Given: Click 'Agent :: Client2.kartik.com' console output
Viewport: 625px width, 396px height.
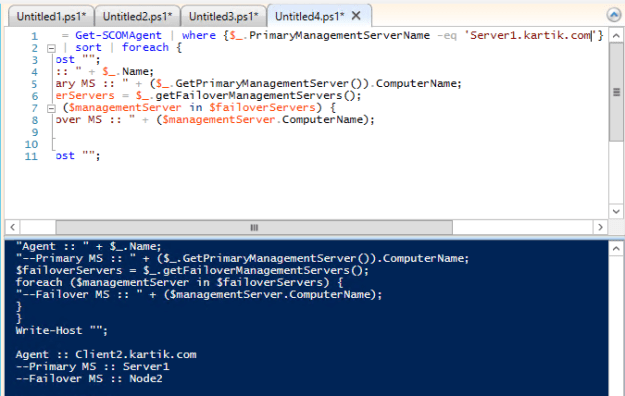Looking at the screenshot, I should pos(106,355).
